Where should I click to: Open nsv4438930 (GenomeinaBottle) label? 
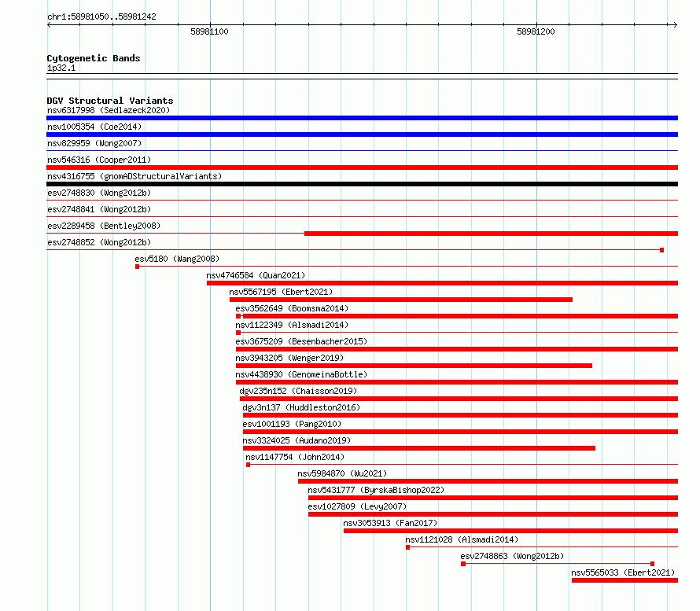[301, 374]
